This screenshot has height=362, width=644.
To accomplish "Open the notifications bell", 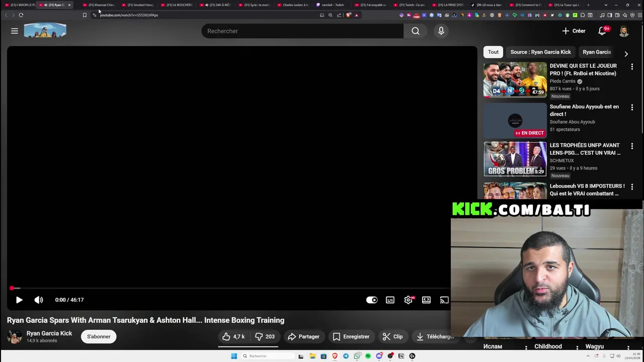I will pos(602,31).
